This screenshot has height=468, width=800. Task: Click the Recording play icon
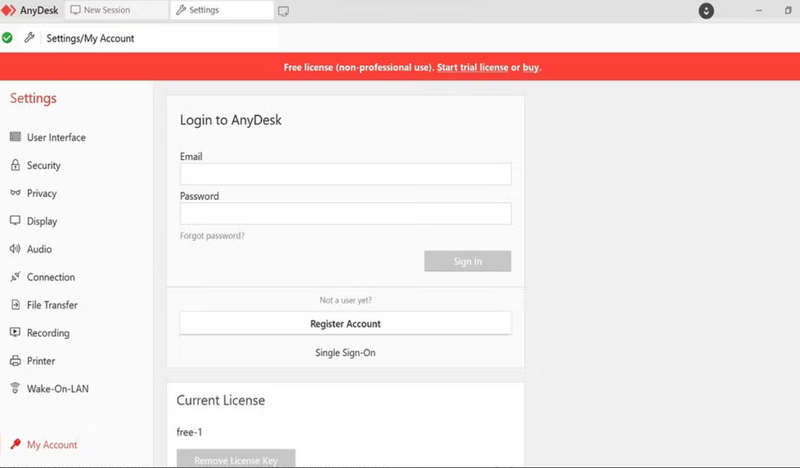[x=15, y=332]
